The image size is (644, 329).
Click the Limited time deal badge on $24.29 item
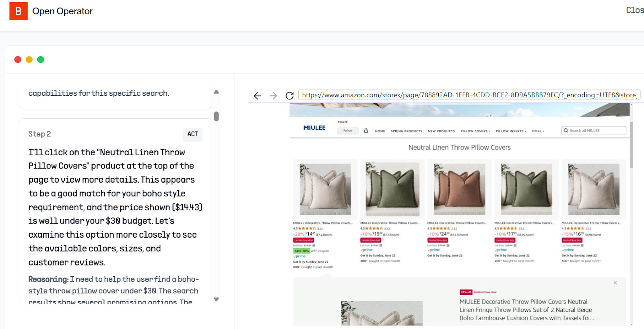438,240
